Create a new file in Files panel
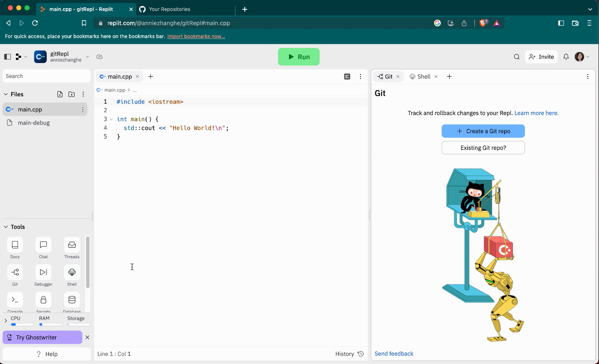599x364 pixels. click(x=60, y=94)
